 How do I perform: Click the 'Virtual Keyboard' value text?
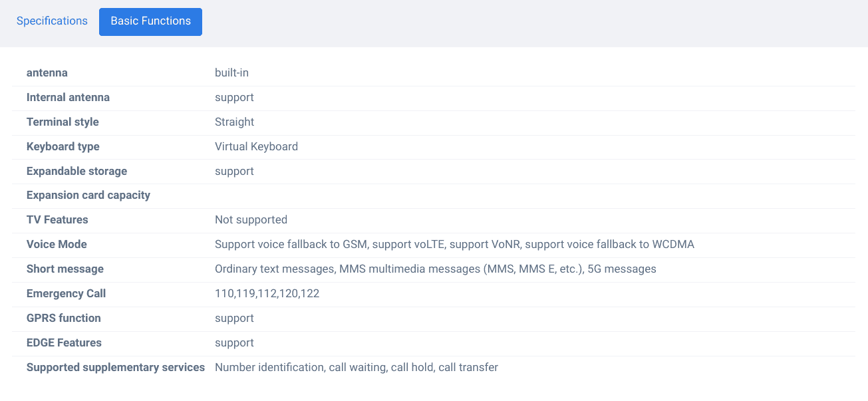tap(256, 146)
